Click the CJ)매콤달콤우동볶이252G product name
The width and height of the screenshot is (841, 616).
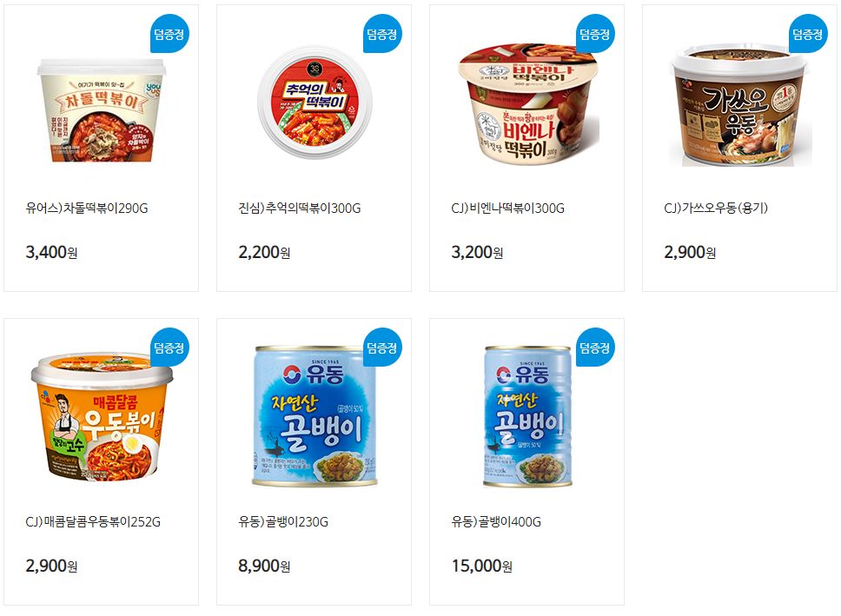[93, 521]
